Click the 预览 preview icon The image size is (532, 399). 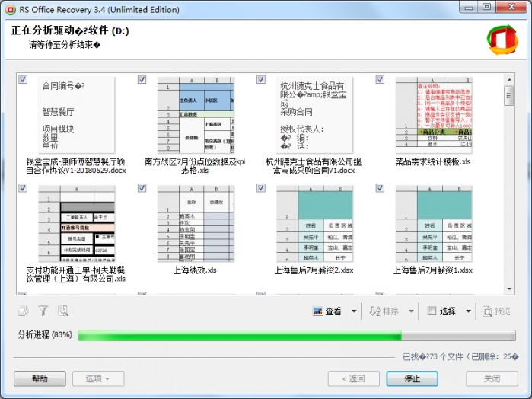pos(488,311)
